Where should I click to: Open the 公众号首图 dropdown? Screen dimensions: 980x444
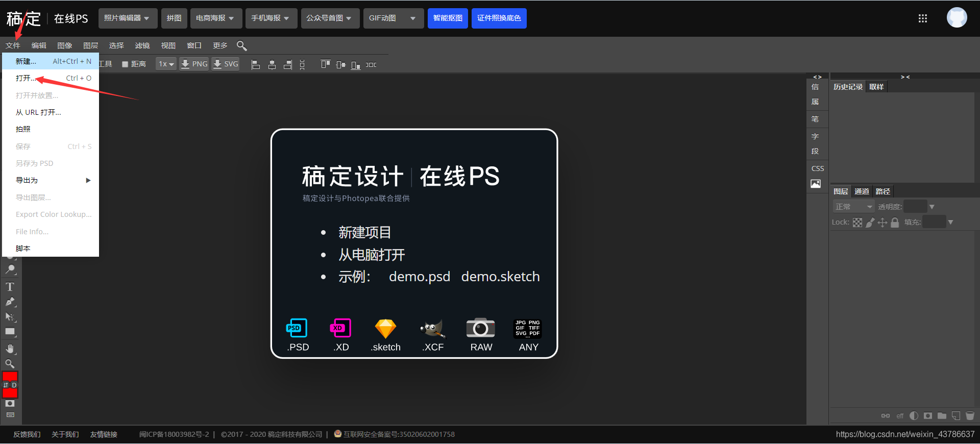(330, 18)
